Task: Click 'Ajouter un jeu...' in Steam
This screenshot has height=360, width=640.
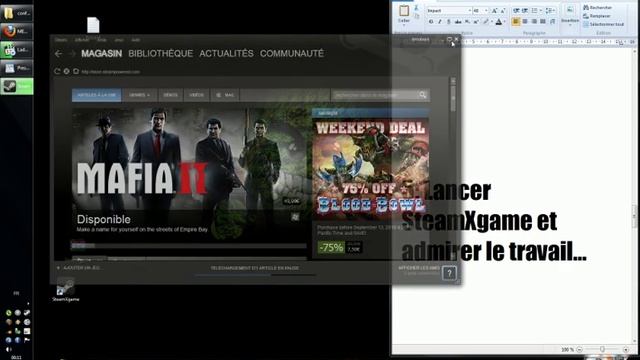Action: [x=80, y=268]
